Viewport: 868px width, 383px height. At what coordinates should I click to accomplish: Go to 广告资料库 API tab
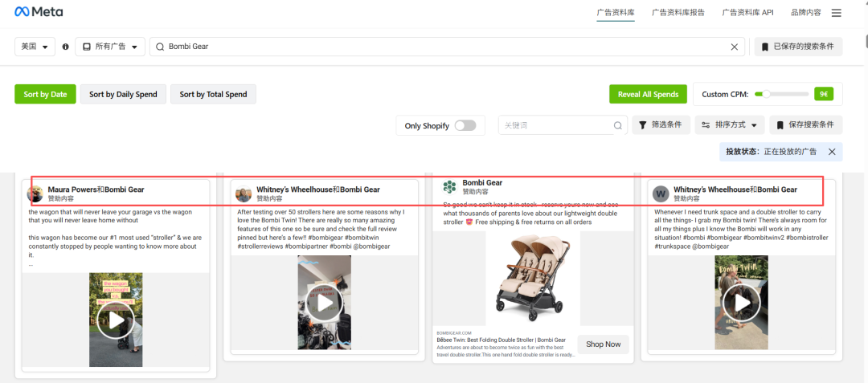coord(748,12)
